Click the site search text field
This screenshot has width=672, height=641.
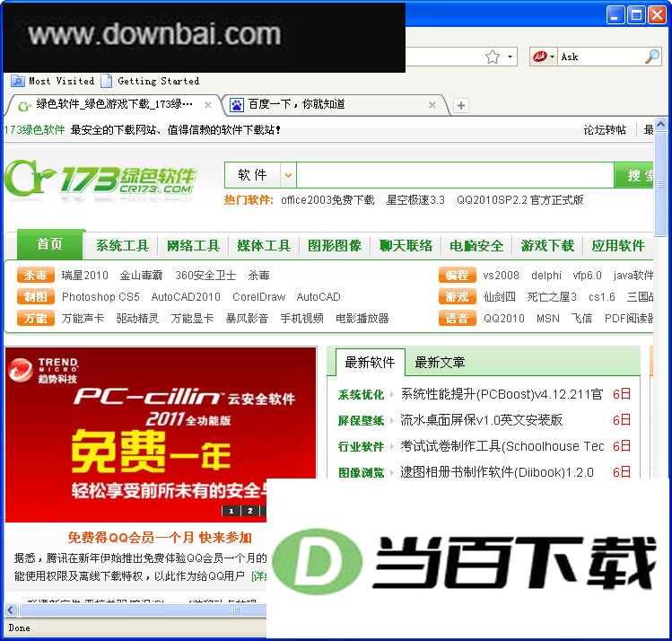tap(455, 175)
